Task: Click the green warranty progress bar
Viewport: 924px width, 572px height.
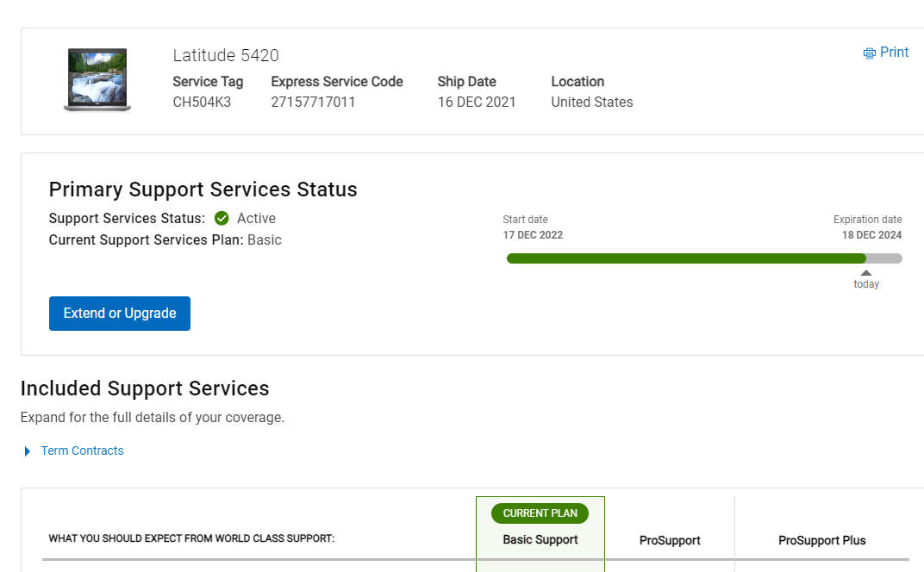Action: (685, 258)
